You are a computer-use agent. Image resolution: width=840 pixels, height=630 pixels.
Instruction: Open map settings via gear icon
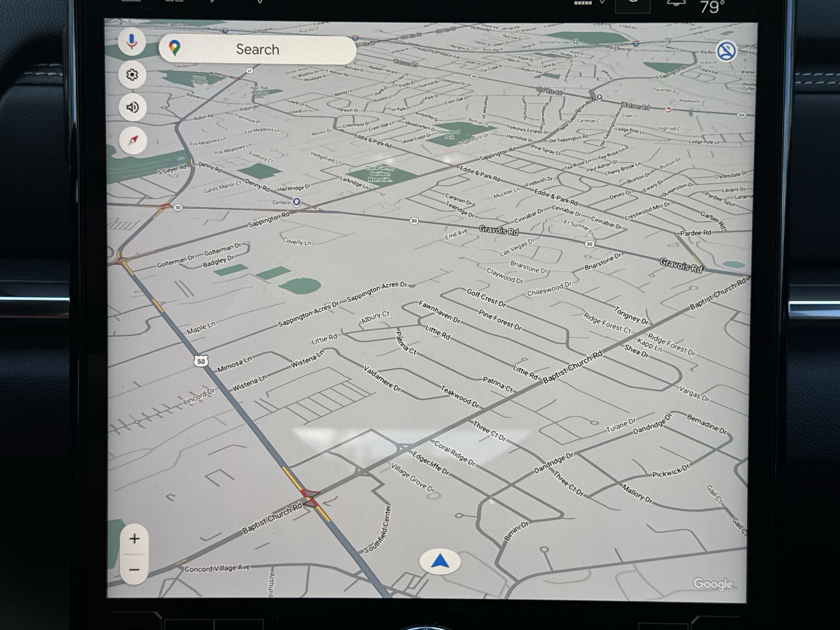(x=132, y=75)
